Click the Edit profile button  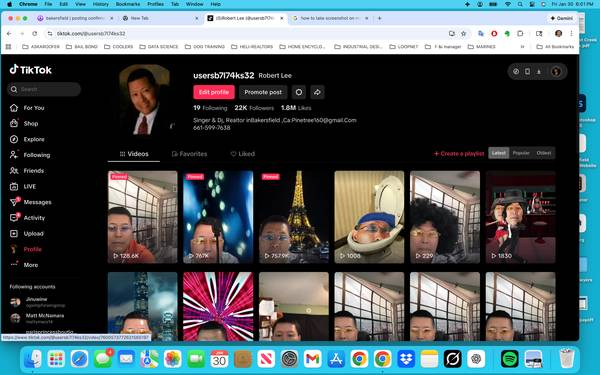click(x=214, y=92)
